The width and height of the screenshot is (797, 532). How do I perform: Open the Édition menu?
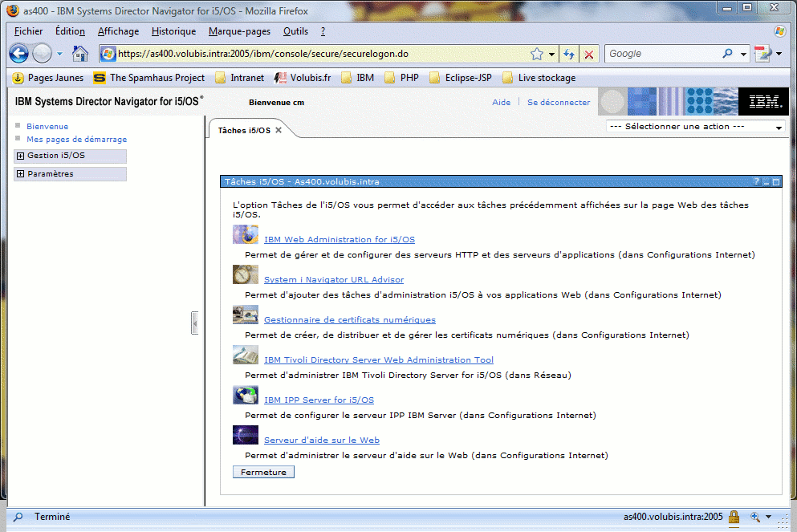[x=70, y=31]
